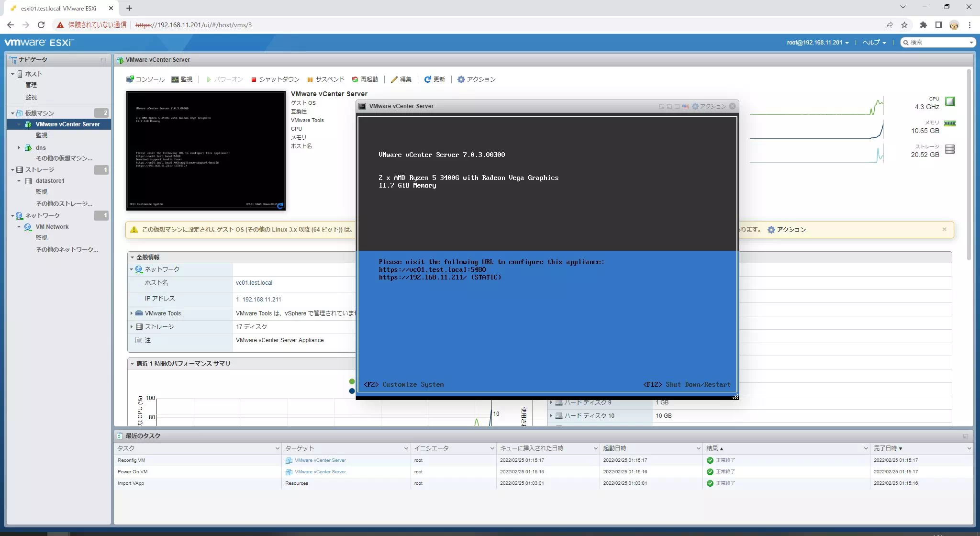Click the main content vertical scrollbar
Screen dimensions: 980x536
click(969, 165)
